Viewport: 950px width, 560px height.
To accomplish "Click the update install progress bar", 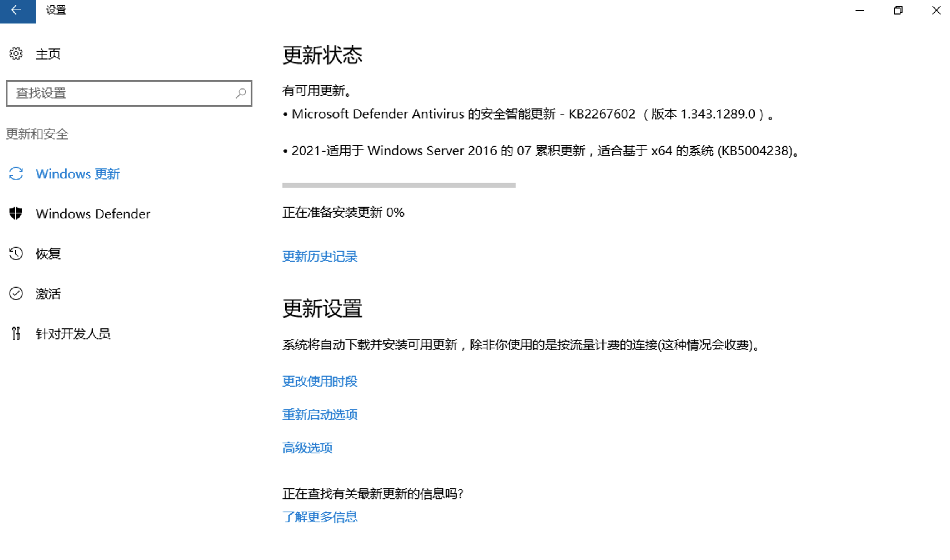I will pos(399,185).
